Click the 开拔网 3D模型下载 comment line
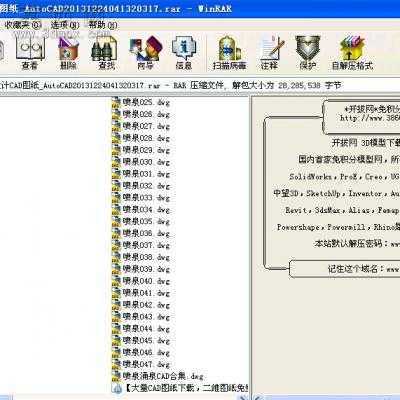 pos(366,143)
